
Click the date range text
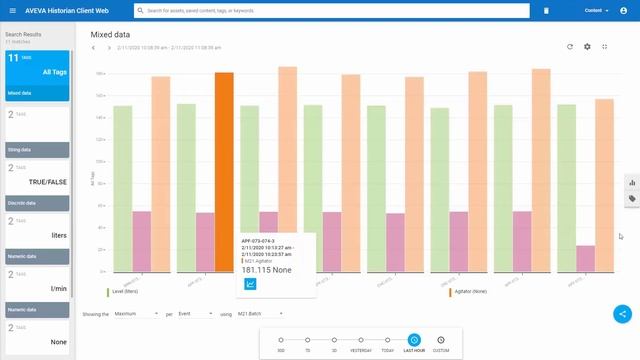pyautogui.click(x=169, y=48)
